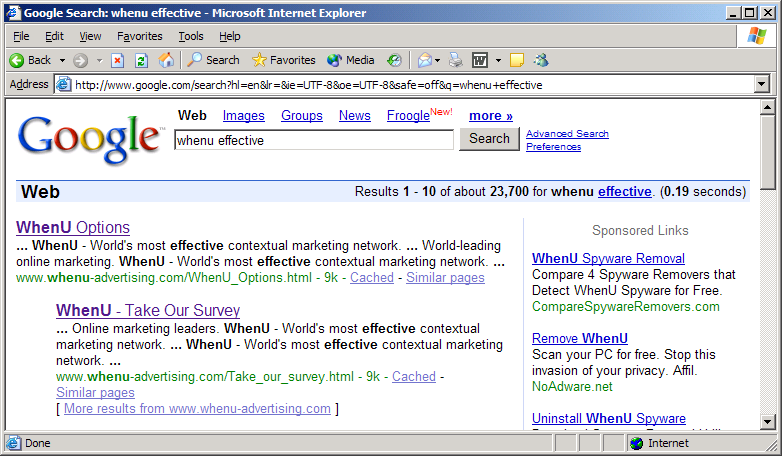The height and width of the screenshot is (456, 782).
Task: Click the IE icon in the title bar
Action: (13, 12)
